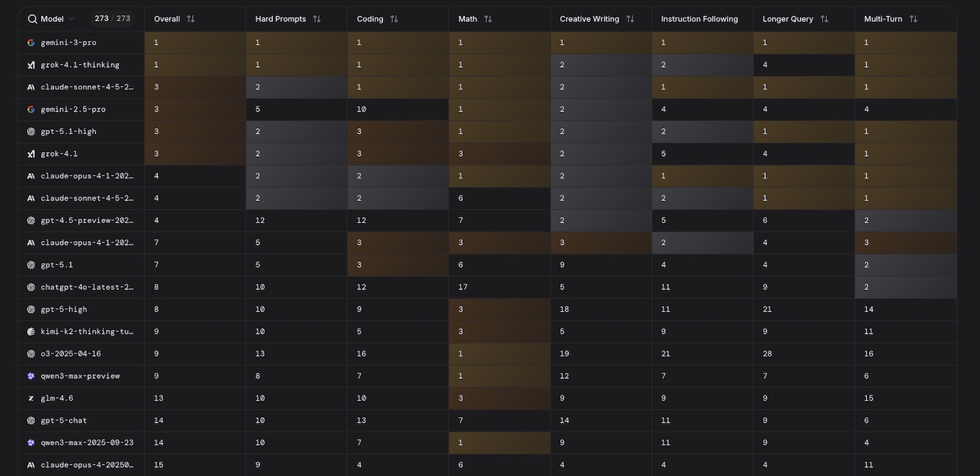Click the Hard Prompts sort arrows
Image resolution: width=980 pixels, height=476 pixels.
[x=317, y=19]
